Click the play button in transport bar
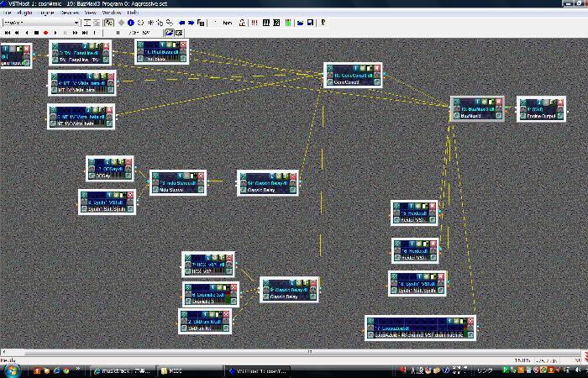Image resolution: width=588 pixels, height=378 pixels. (55, 33)
